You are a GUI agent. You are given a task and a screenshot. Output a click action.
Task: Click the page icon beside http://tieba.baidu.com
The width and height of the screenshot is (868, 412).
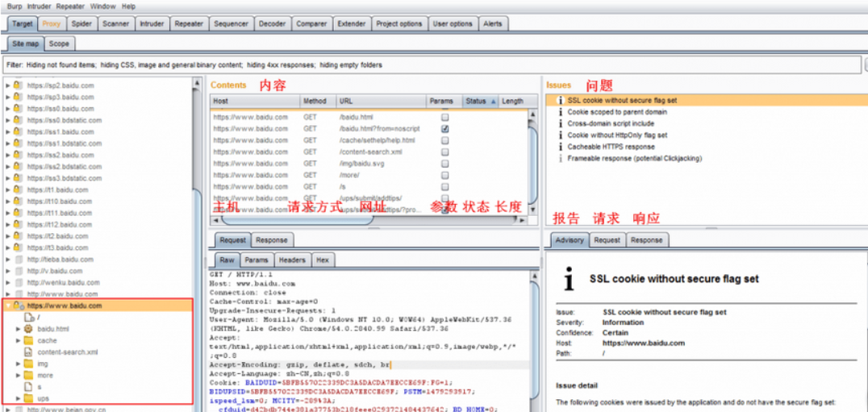pyautogui.click(x=18, y=260)
